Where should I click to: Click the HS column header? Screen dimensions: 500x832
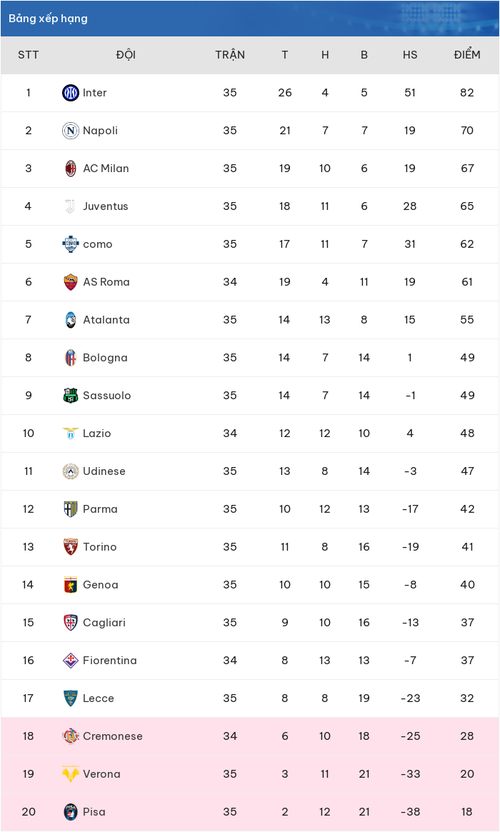(410, 55)
